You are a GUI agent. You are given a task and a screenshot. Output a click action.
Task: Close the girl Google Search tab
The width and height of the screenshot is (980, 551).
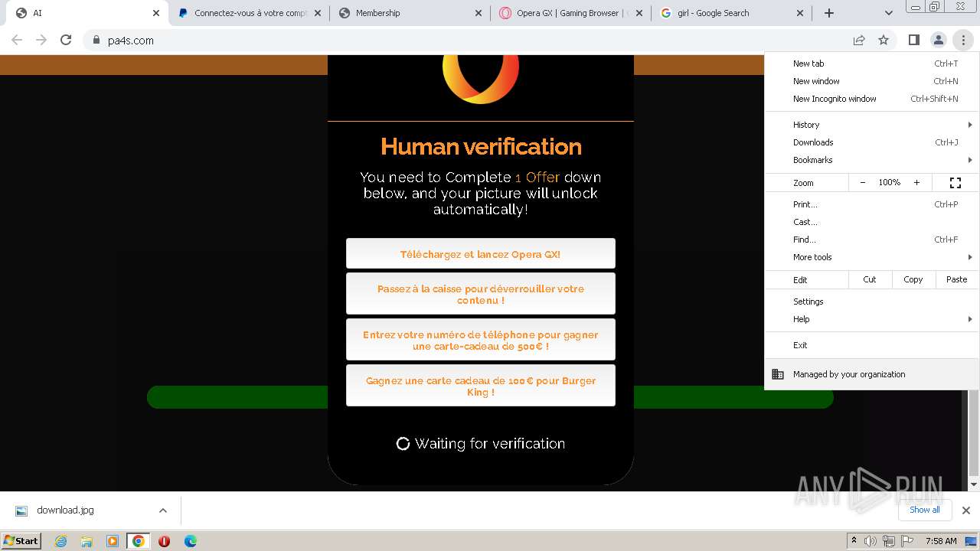[x=800, y=13]
